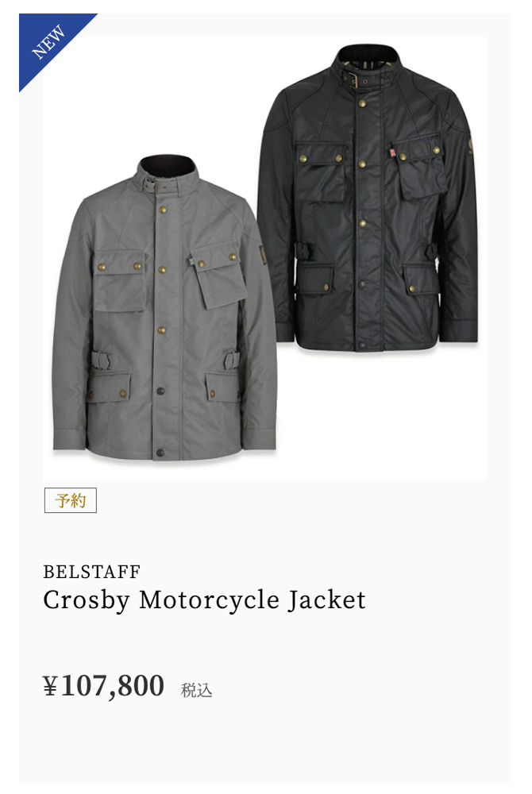Open the black Crosby jacket image
The height and width of the screenshot is (794, 532).
coord(368,198)
